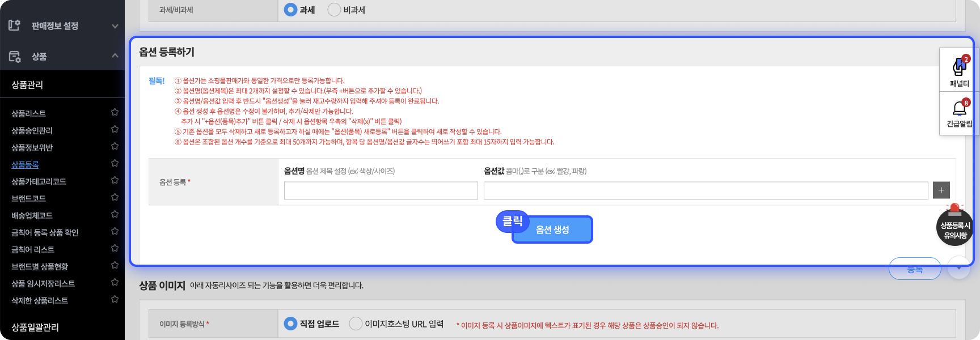This screenshot has width=980, height=340.
Task: Focus the 옵션명 text input field
Action: pos(381,191)
